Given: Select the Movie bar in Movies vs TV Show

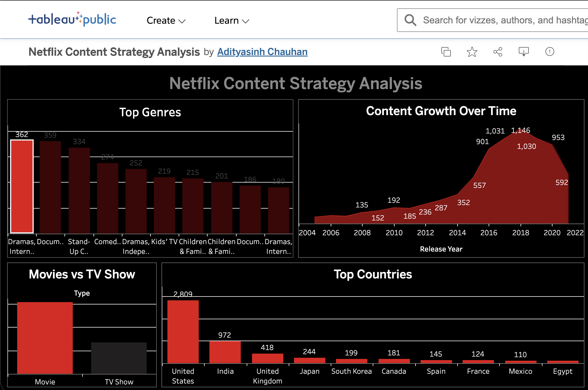Looking at the screenshot, I should 45,337.
